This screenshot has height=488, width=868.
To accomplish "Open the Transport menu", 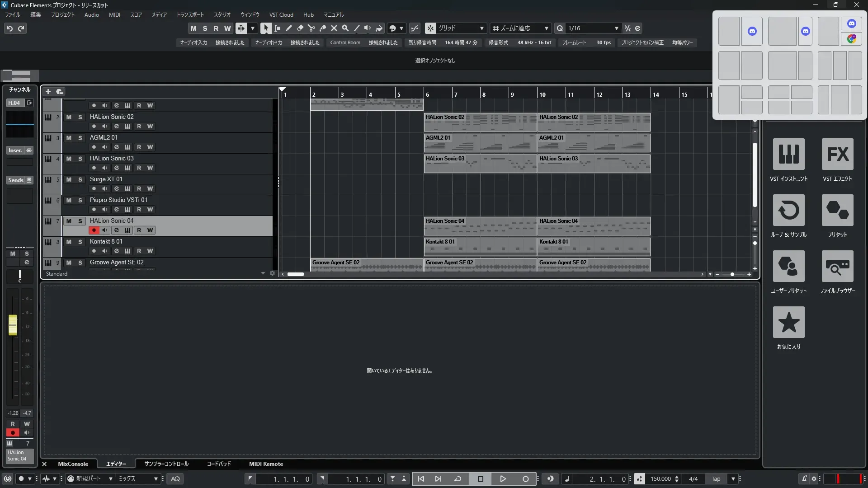I will pos(190,14).
